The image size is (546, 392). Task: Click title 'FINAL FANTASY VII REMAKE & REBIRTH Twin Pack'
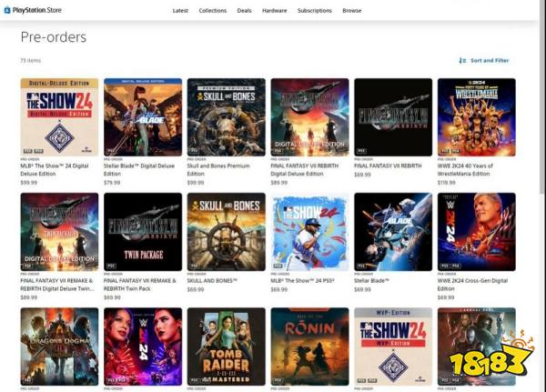140,285
